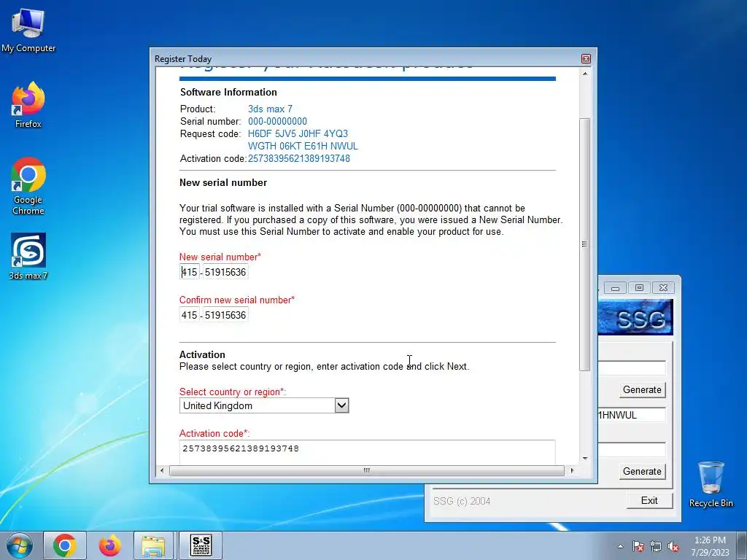Click the first Confirm serial number field 415
The height and width of the screenshot is (560, 747).
[189, 315]
